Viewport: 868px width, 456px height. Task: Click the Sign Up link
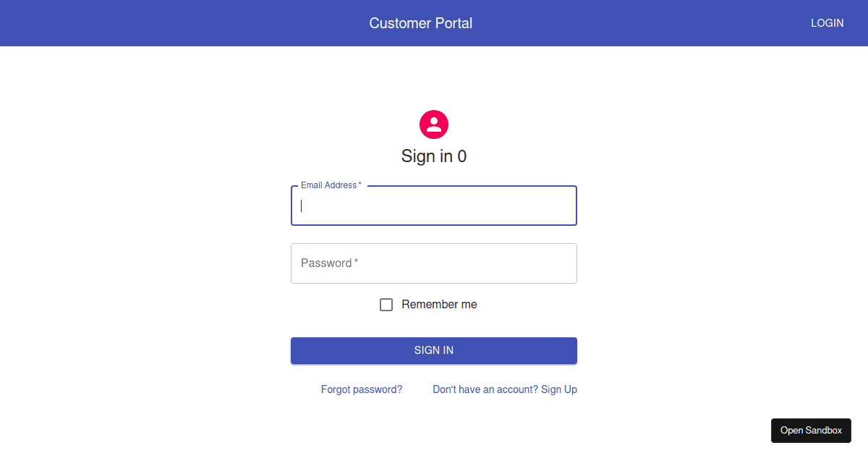coord(558,389)
